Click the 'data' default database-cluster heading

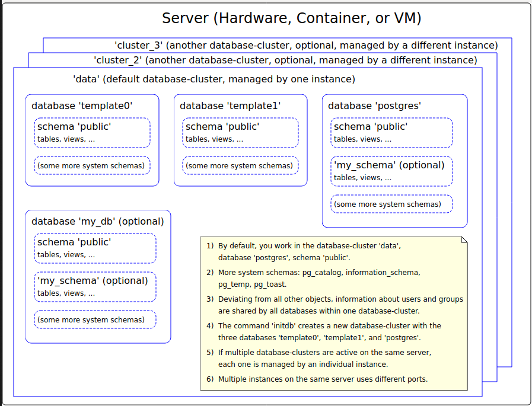[214, 79]
